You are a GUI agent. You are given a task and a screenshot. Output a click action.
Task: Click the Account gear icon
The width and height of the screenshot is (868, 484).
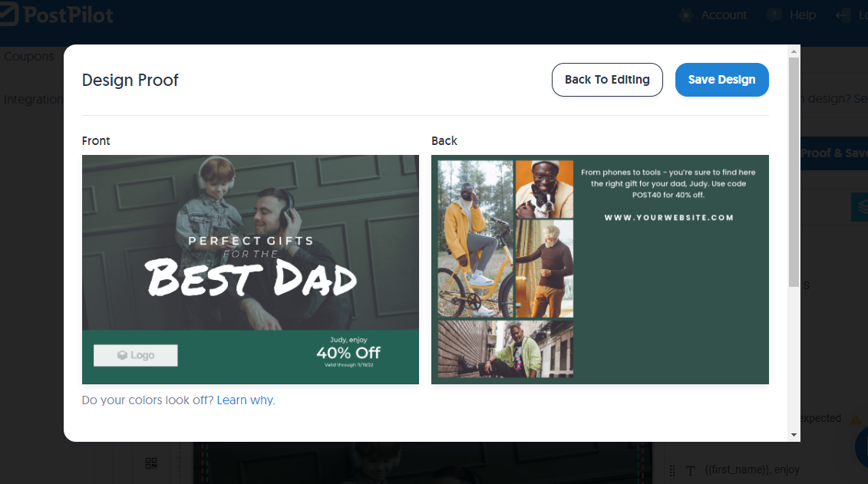[x=686, y=15]
